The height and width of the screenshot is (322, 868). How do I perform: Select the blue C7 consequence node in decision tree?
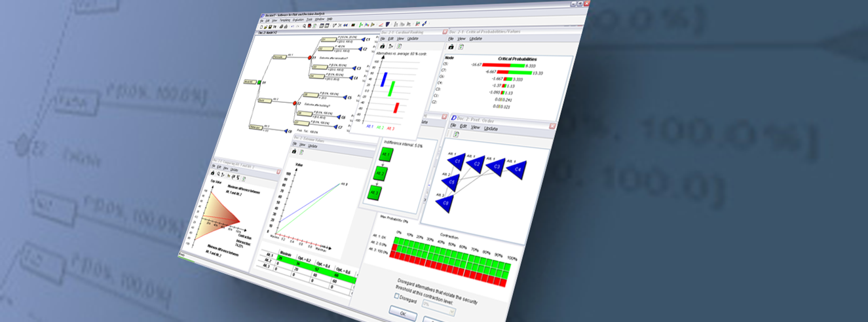(x=335, y=127)
